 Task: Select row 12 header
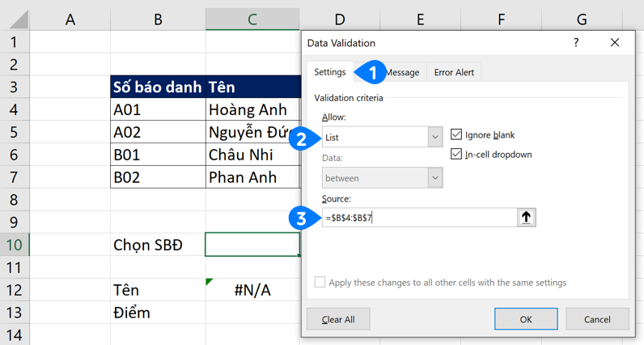(x=15, y=290)
